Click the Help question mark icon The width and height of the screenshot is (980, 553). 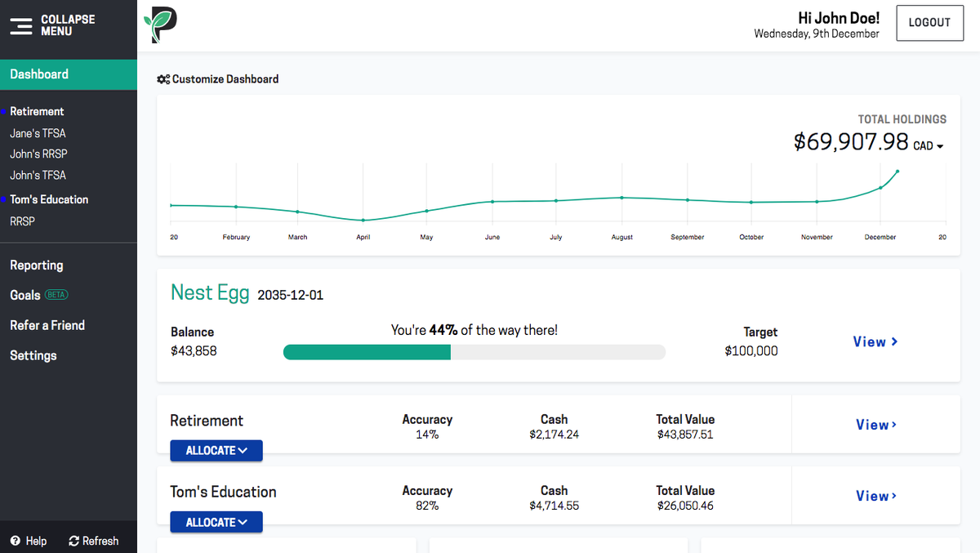pos(15,541)
